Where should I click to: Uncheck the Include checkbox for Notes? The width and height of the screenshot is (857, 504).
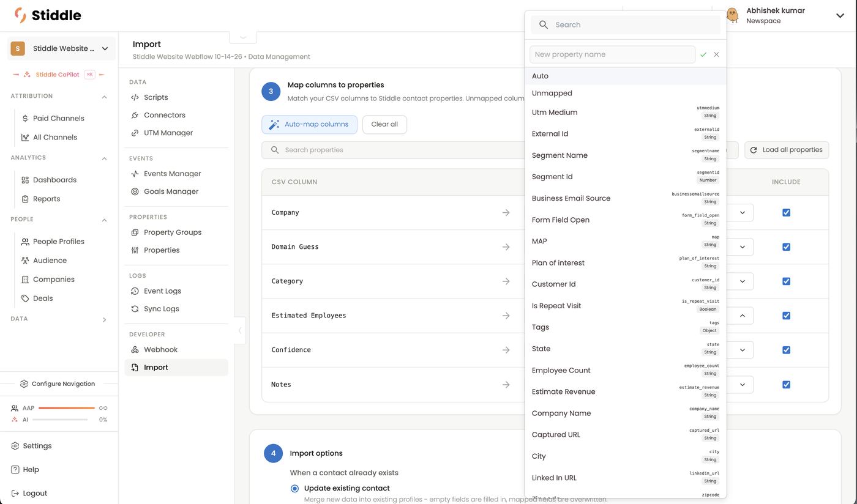tap(786, 385)
